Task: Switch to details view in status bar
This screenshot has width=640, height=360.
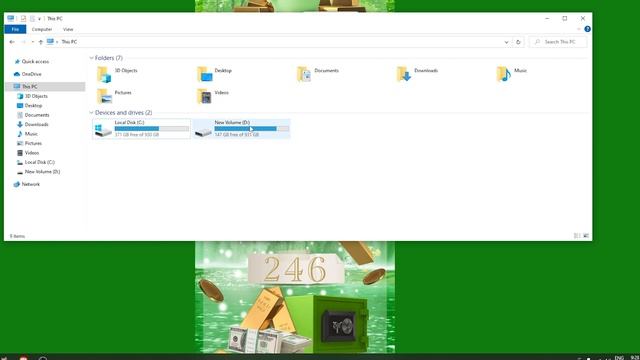Action: click(577, 236)
